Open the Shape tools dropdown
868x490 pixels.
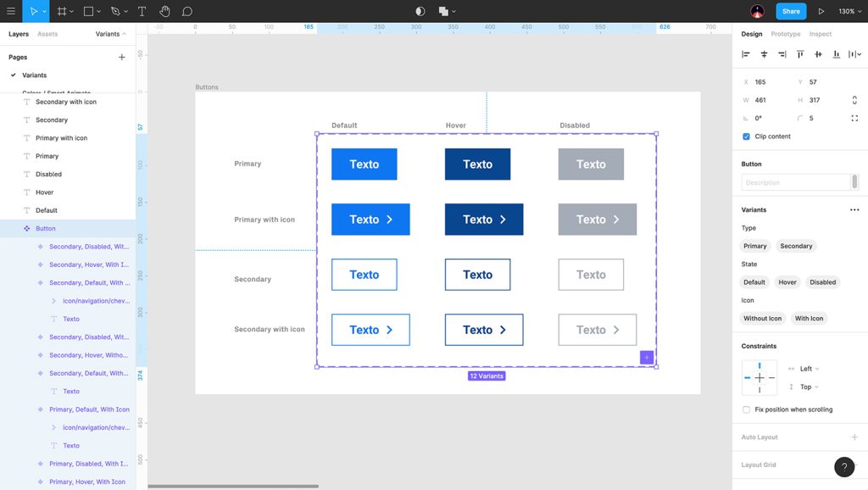101,11
